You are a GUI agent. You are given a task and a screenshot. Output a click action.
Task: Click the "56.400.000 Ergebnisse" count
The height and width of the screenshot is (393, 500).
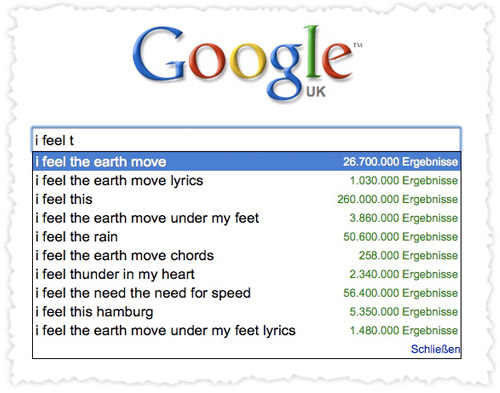(400, 293)
